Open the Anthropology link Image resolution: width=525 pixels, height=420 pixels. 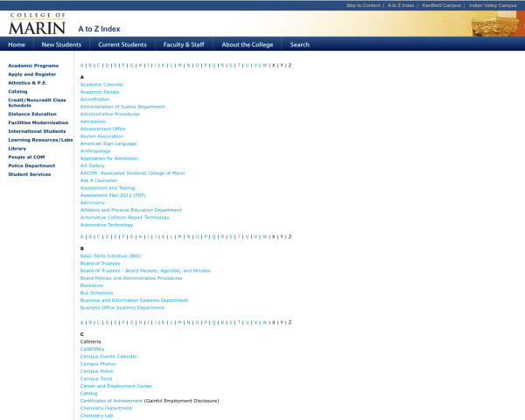click(95, 151)
